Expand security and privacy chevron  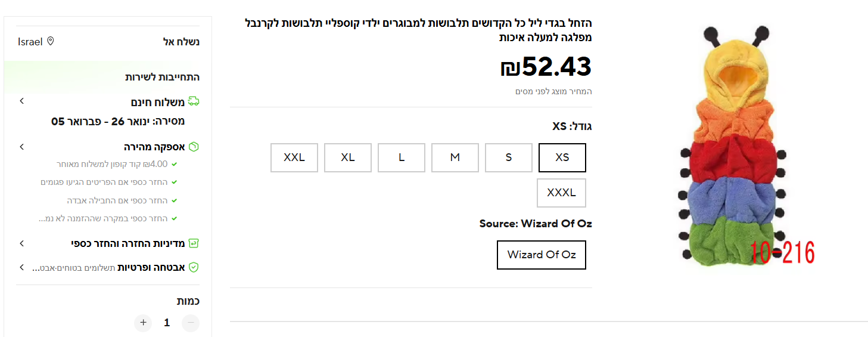tap(21, 268)
